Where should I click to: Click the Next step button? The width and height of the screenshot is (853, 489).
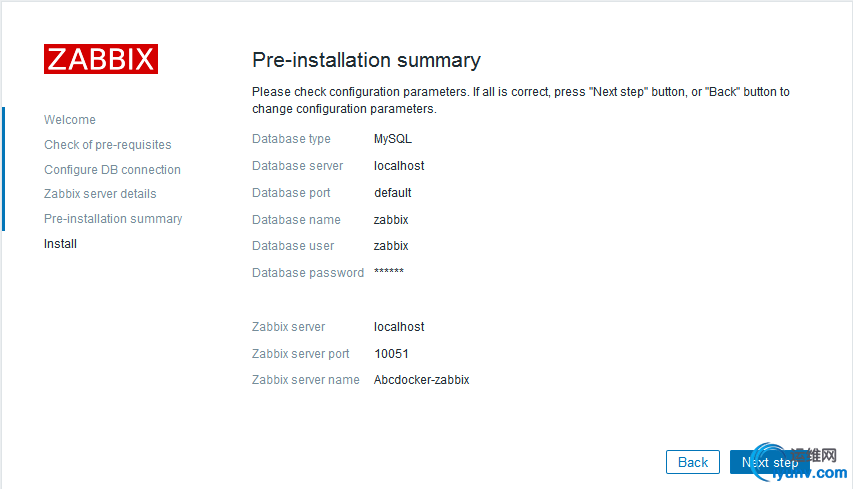pos(770,462)
